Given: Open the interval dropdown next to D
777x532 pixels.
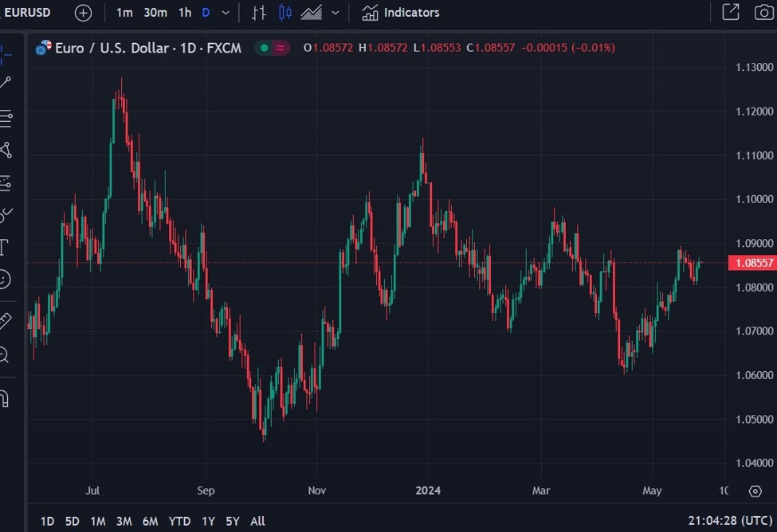Looking at the screenshot, I should [x=225, y=13].
